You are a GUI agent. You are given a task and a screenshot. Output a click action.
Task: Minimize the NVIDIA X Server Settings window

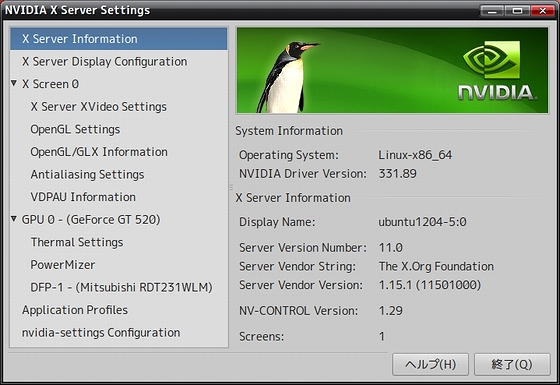point(492,11)
